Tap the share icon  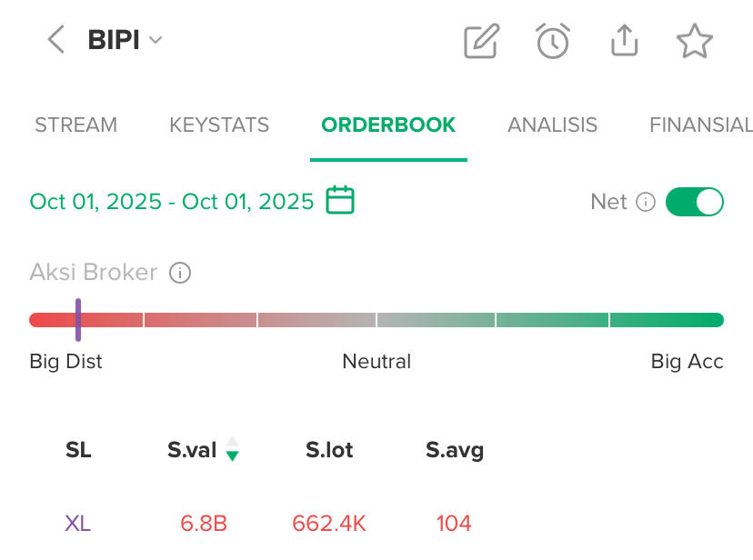[x=624, y=41]
